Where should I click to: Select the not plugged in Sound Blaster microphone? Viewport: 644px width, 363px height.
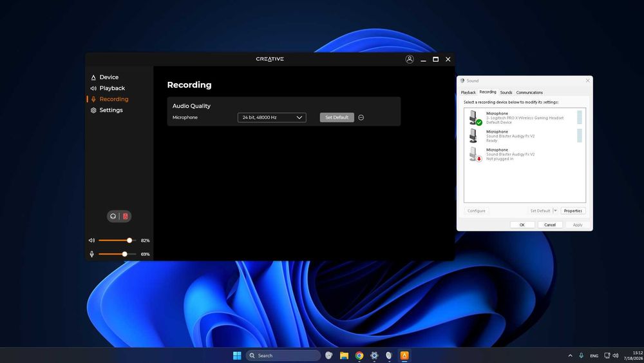coord(525,154)
